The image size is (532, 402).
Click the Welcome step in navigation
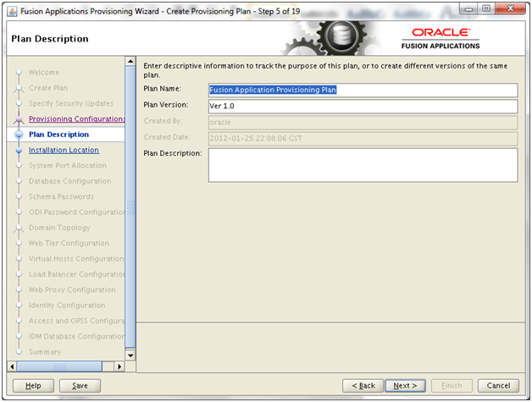44,73
